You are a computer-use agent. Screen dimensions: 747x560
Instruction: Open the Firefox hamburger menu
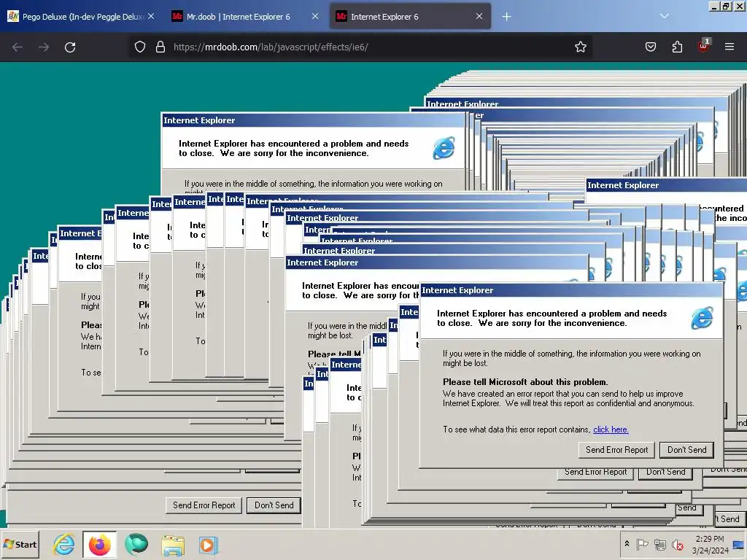click(x=729, y=47)
